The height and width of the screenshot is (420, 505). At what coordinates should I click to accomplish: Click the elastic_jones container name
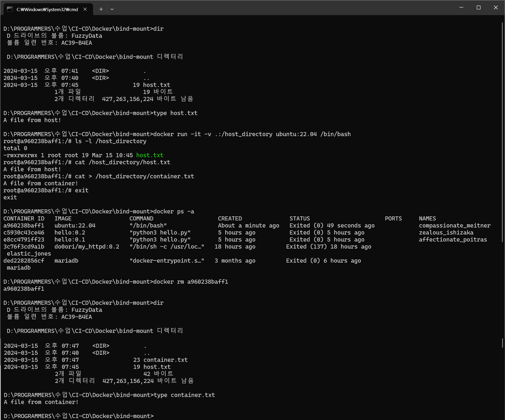point(29,254)
